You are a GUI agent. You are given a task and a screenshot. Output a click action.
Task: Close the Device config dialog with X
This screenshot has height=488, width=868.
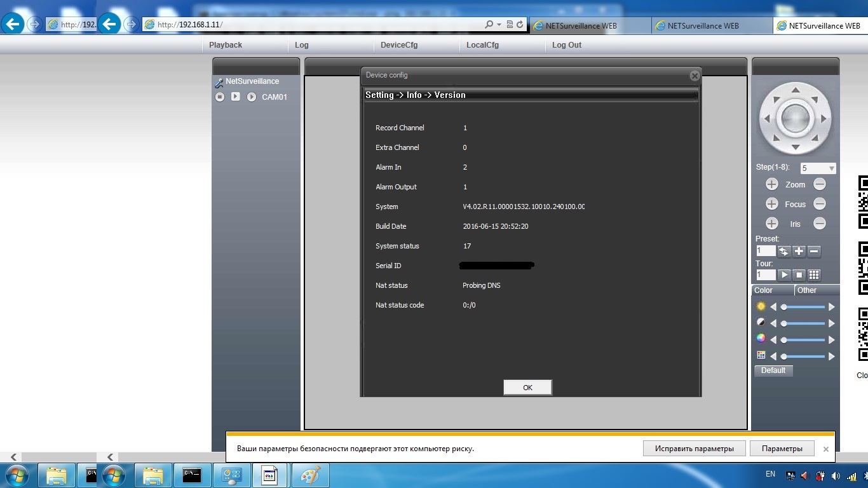[x=695, y=76]
